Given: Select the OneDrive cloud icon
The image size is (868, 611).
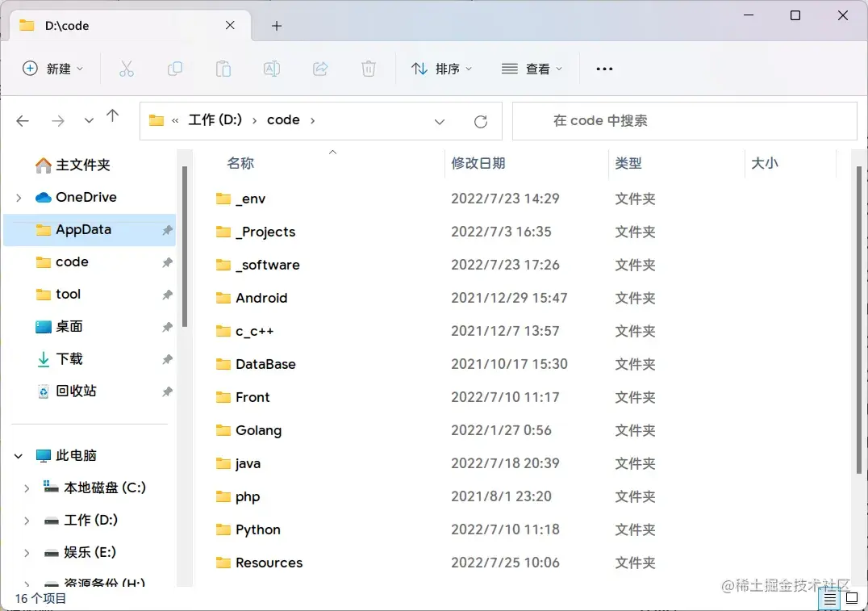Looking at the screenshot, I should click(44, 197).
